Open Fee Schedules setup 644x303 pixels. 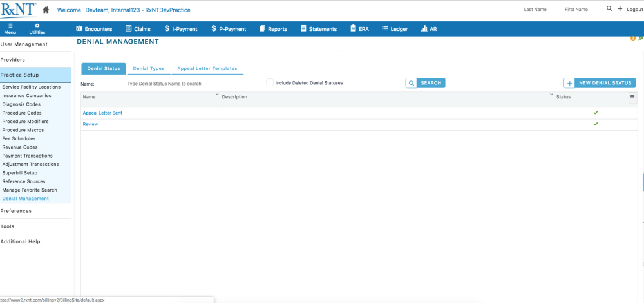(19, 138)
